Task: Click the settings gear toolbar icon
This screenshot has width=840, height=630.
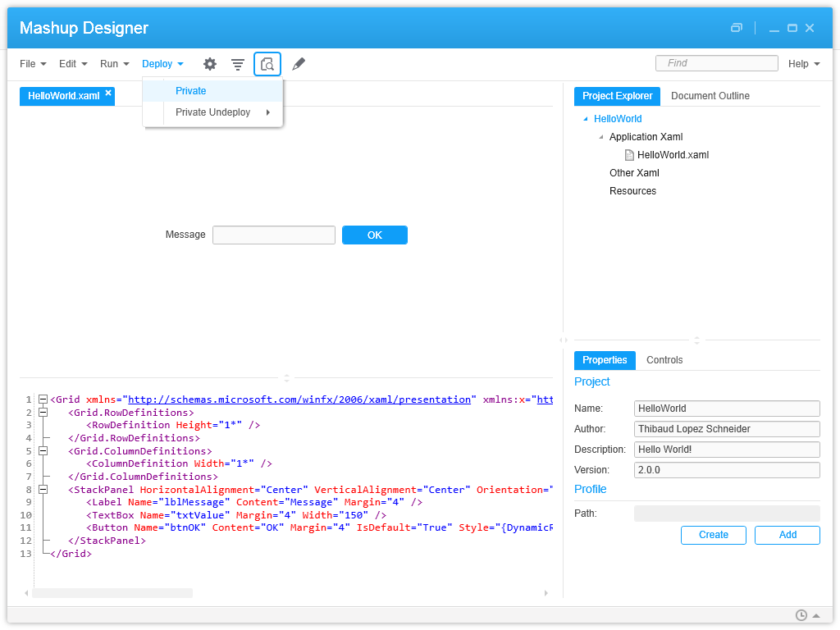Action: pos(210,64)
